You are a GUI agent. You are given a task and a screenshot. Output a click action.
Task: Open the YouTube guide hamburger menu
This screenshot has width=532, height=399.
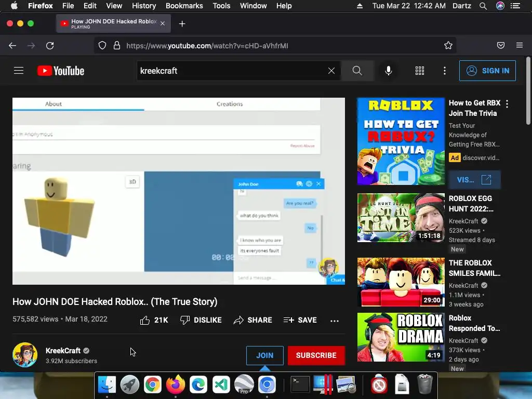19,71
